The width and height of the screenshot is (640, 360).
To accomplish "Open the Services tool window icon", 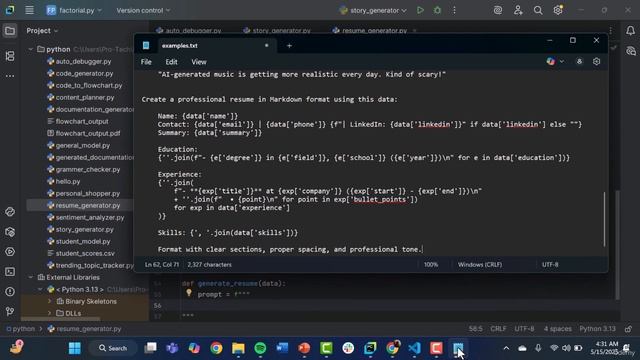I will (10, 252).
